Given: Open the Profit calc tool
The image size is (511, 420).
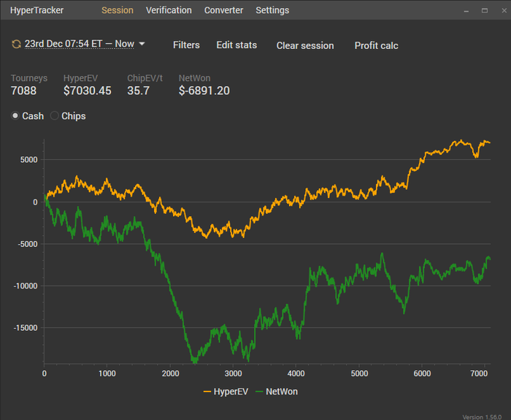Looking at the screenshot, I should coord(376,45).
